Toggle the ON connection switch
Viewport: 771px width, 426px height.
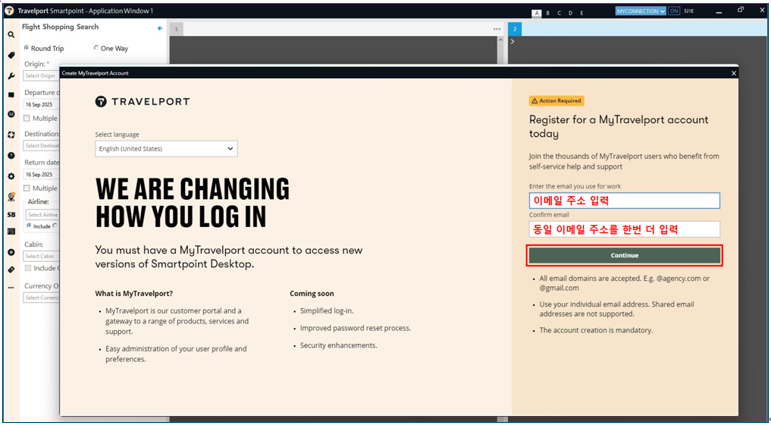[x=674, y=10]
